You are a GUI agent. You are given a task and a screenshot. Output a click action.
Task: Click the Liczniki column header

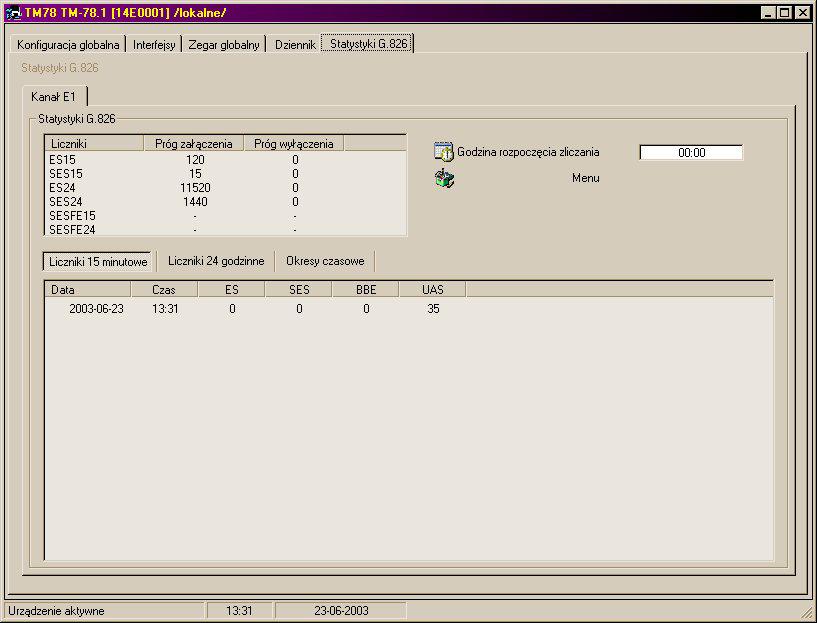tap(94, 144)
